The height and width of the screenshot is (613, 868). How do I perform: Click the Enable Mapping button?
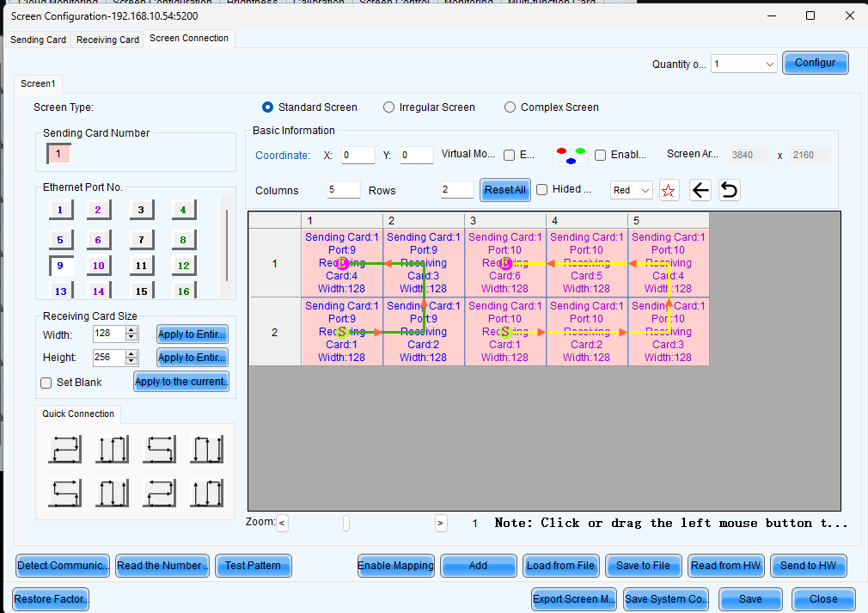coord(396,566)
